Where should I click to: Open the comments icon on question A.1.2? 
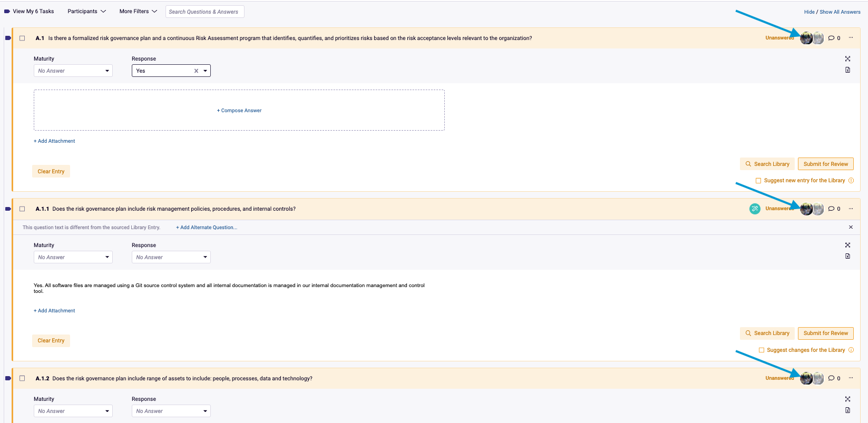831,378
